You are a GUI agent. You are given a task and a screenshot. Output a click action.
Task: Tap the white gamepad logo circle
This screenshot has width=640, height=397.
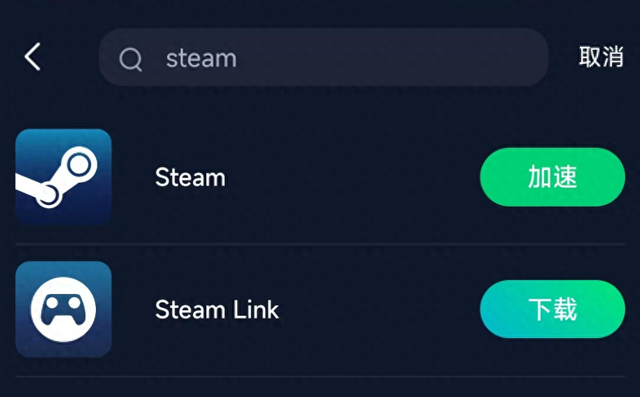tap(63, 309)
